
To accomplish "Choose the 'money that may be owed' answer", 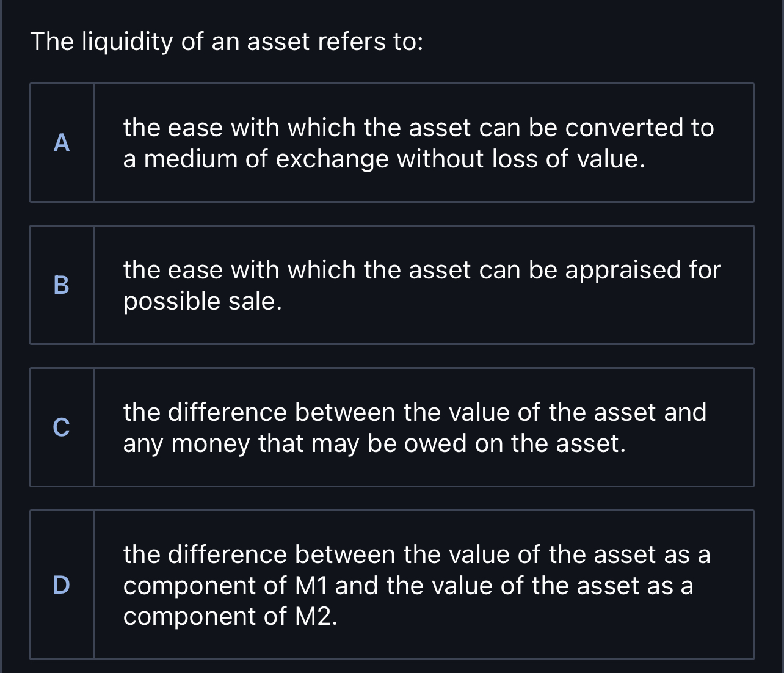I will [415, 427].
